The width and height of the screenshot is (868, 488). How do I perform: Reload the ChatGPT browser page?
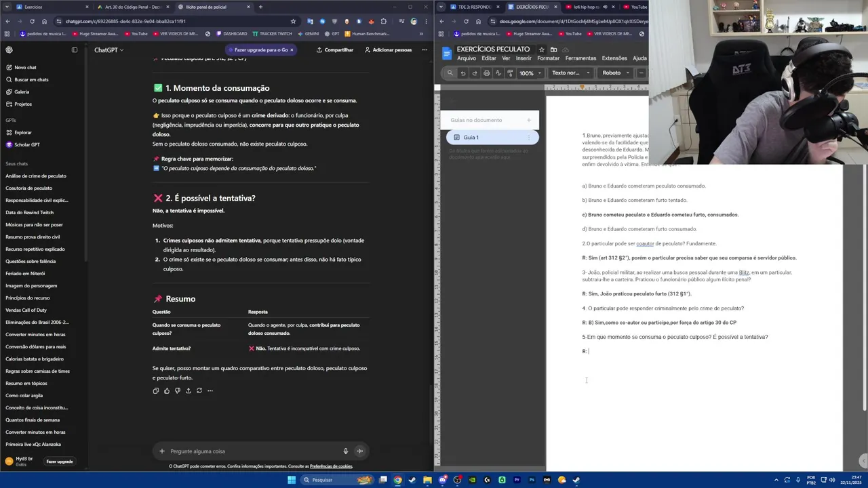[x=31, y=21]
